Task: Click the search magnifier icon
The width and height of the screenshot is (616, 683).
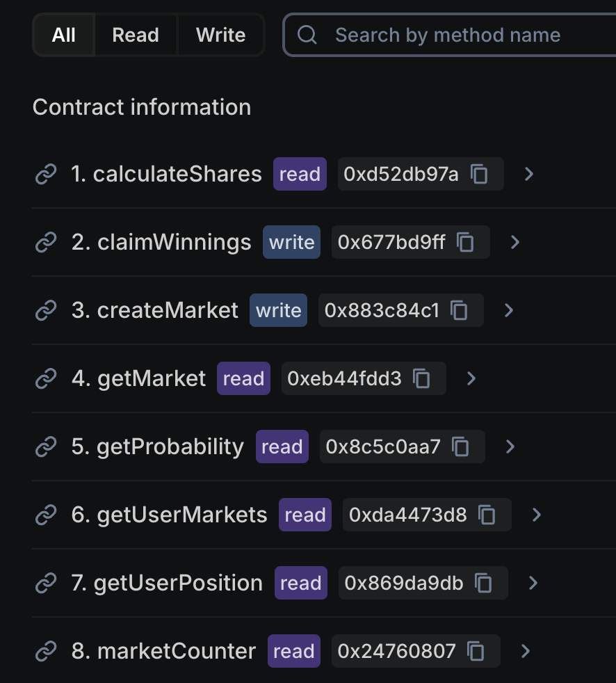Action: 307,35
